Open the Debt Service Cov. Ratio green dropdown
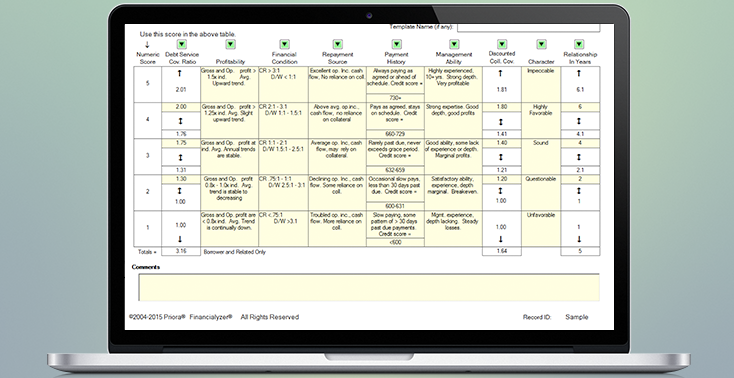 coord(182,44)
